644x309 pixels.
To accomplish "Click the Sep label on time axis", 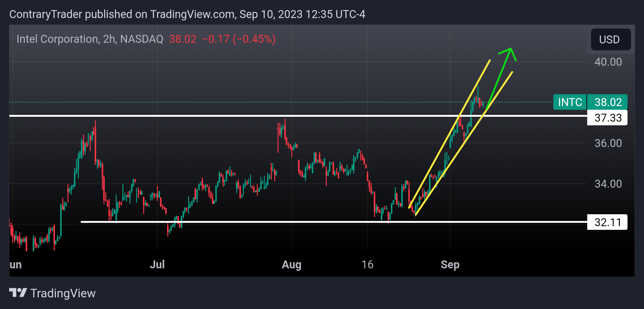I will [x=451, y=265].
